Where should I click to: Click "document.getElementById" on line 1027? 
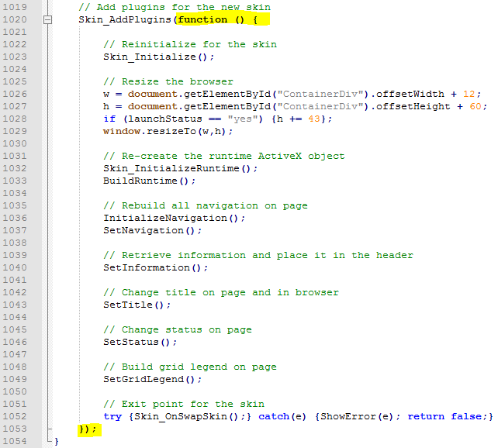coord(199,106)
